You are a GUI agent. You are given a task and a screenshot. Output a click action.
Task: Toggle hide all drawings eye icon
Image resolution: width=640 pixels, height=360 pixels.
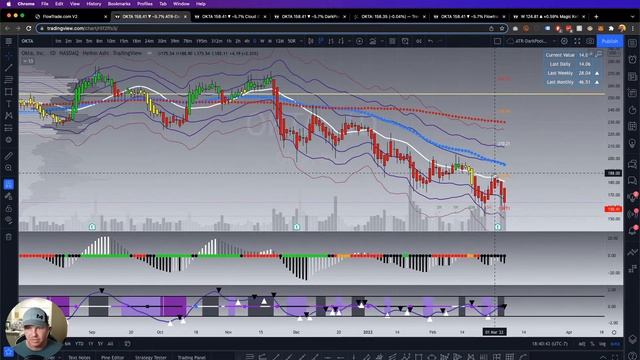(9, 220)
